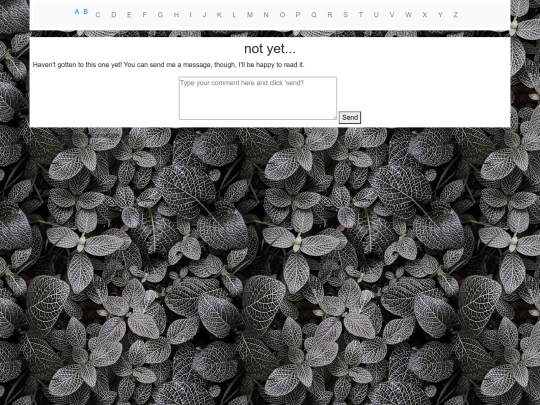Screen dimensions: 540x405
Task: Open the letter B page link
Action: click(86, 11)
